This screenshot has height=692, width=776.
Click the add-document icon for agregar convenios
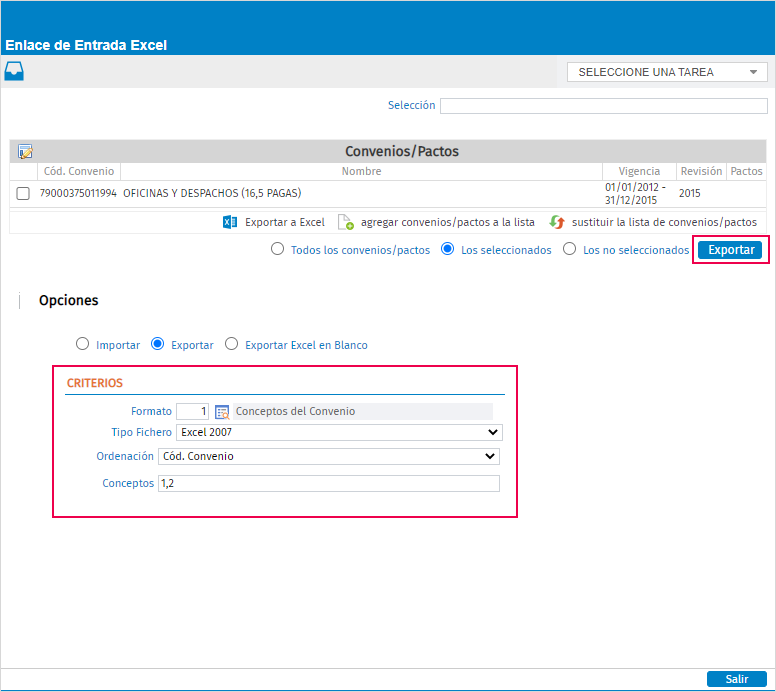pyautogui.click(x=345, y=222)
